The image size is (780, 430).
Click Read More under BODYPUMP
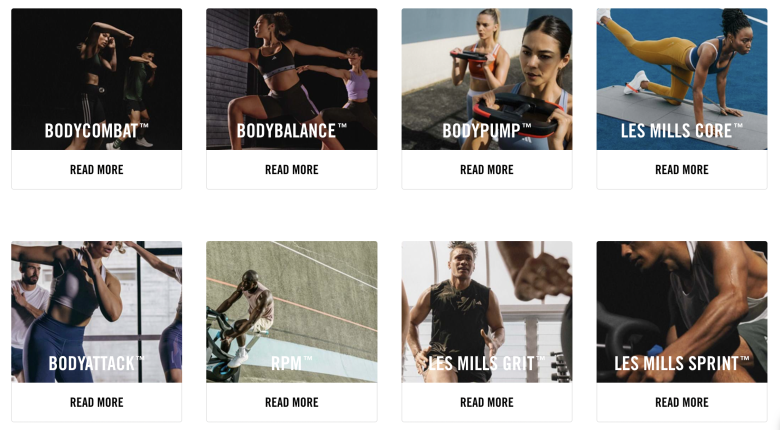point(487,170)
